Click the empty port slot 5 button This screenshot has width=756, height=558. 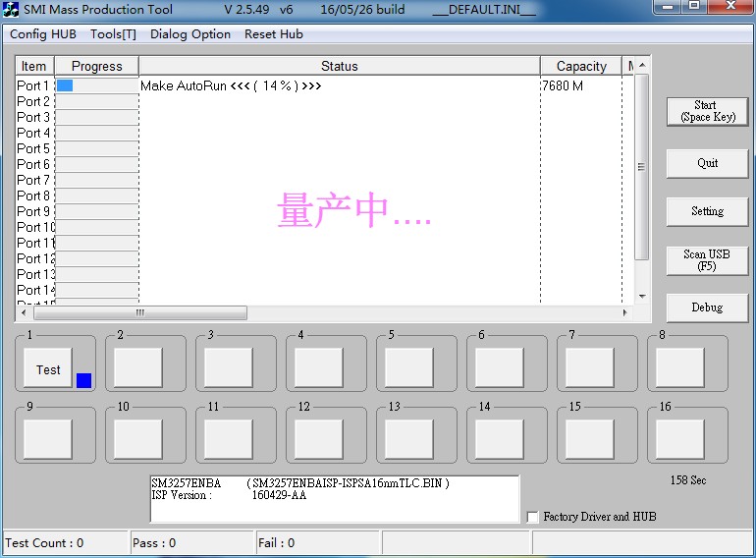(x=408, y=368)
